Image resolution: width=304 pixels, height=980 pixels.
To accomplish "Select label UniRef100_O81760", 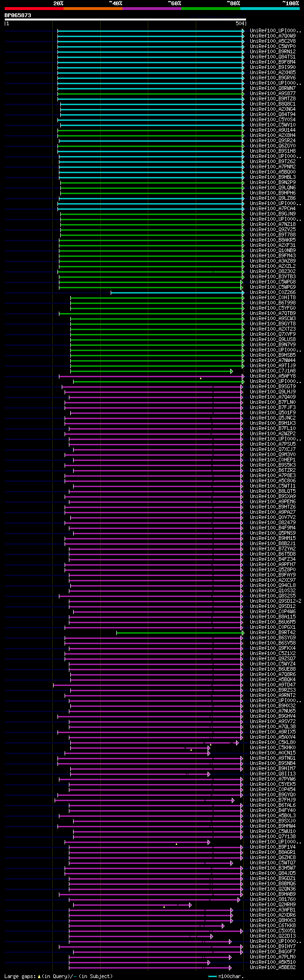I will (273, 899).
